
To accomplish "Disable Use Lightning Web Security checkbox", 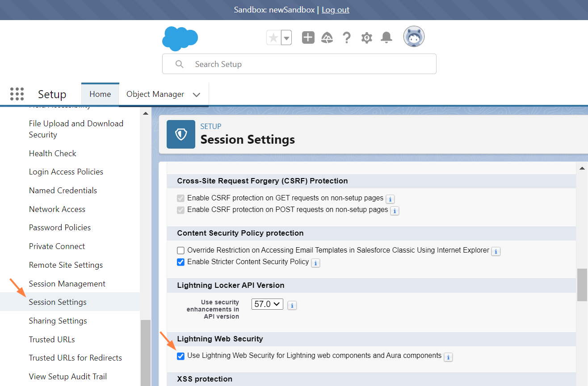I will coord(181,356).
